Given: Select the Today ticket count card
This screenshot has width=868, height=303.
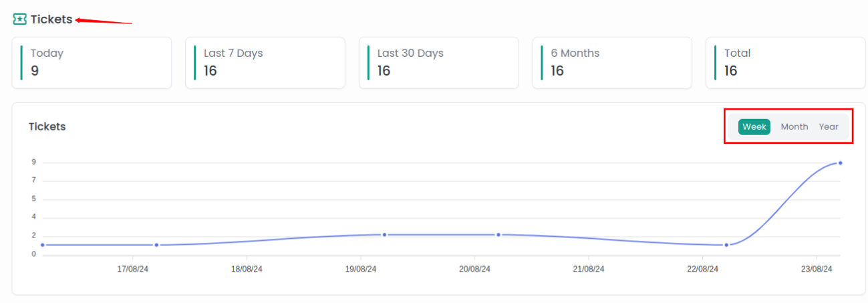Looking at the screenshot, I should pos(92,63).
